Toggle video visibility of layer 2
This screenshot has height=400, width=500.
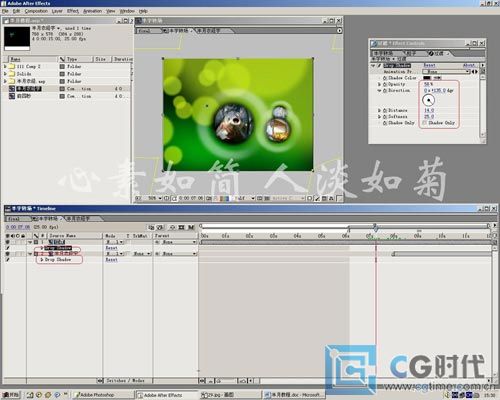[7, 254]
